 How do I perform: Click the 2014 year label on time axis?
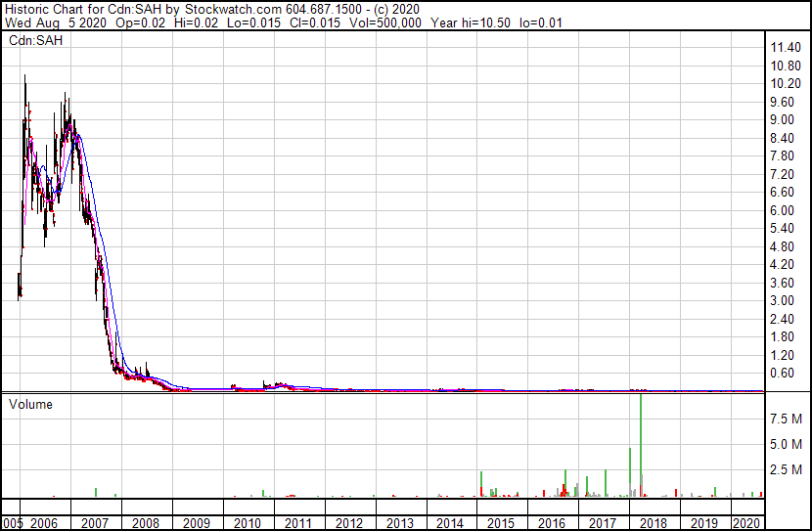[x=449, y=523]
